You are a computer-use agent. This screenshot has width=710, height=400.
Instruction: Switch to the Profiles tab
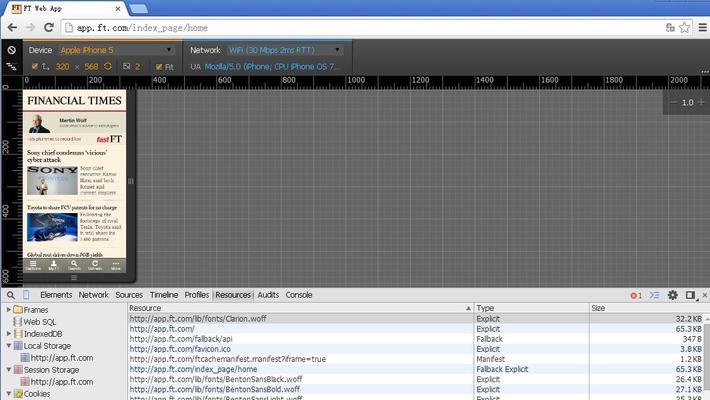(197, 295)
